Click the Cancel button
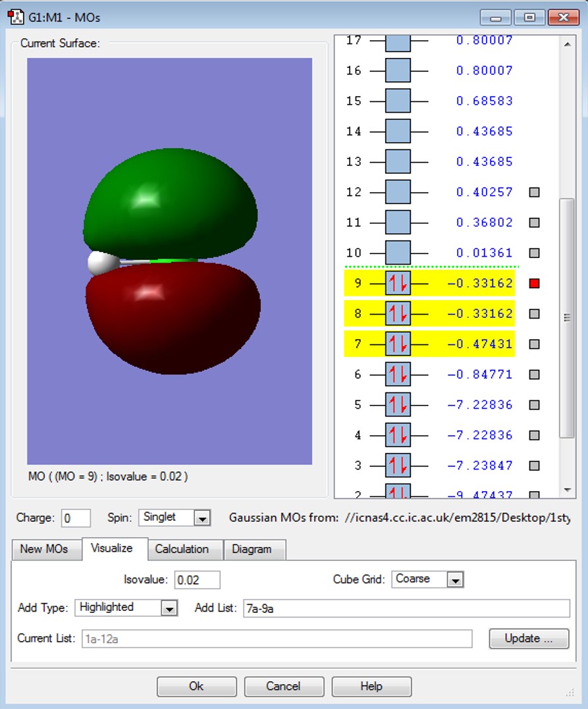 284,687
